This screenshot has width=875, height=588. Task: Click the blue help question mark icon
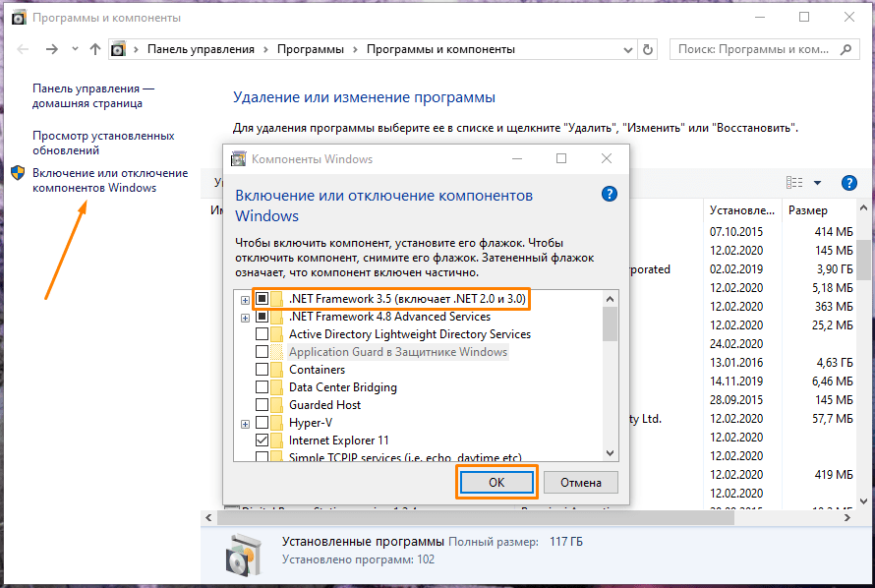610,195
